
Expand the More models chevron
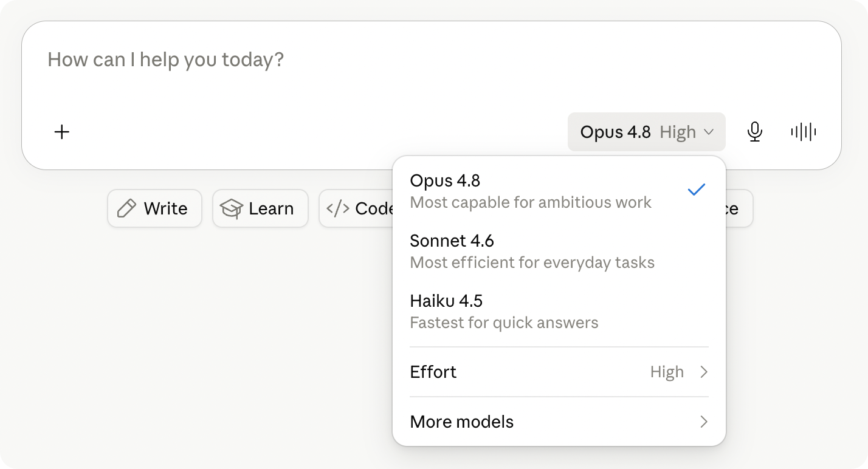704,422
